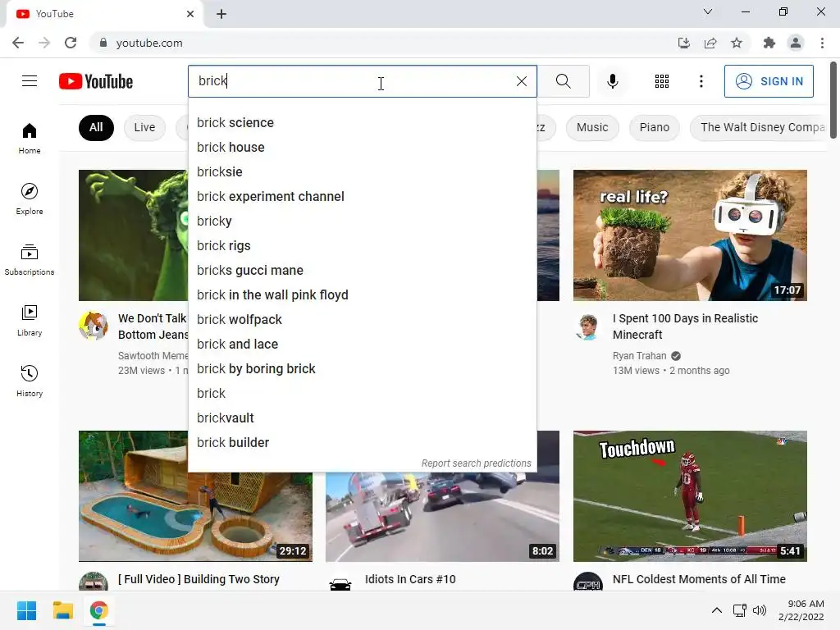Open Windows Start menu
840x630 pixels.
[26, 610]
